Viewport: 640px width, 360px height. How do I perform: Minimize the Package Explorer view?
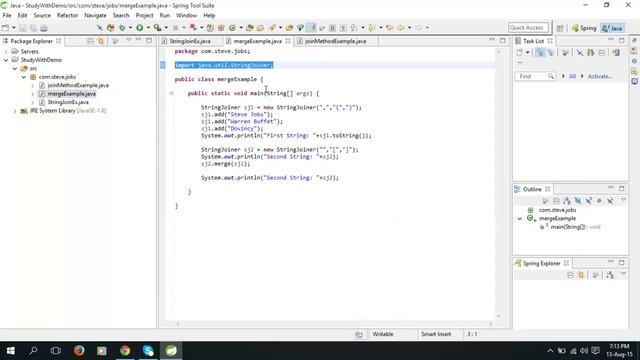coord(139,40)
